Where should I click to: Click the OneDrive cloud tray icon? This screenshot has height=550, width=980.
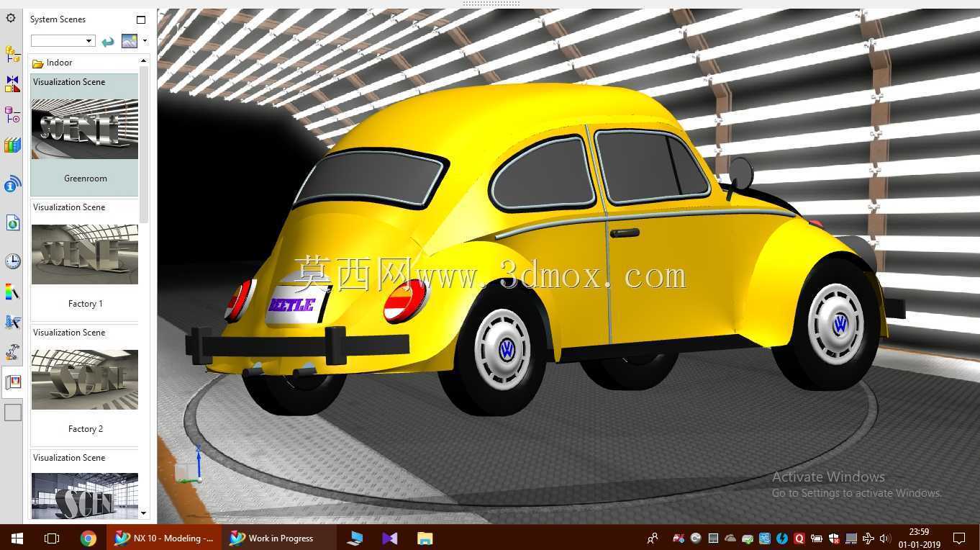pyautogui.click(x=730, y=538)
